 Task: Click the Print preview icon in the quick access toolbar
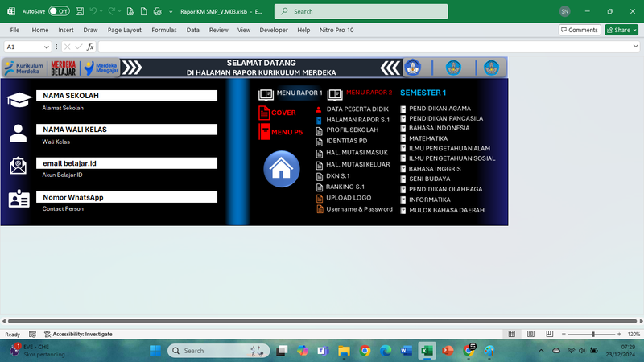[130, 11]
